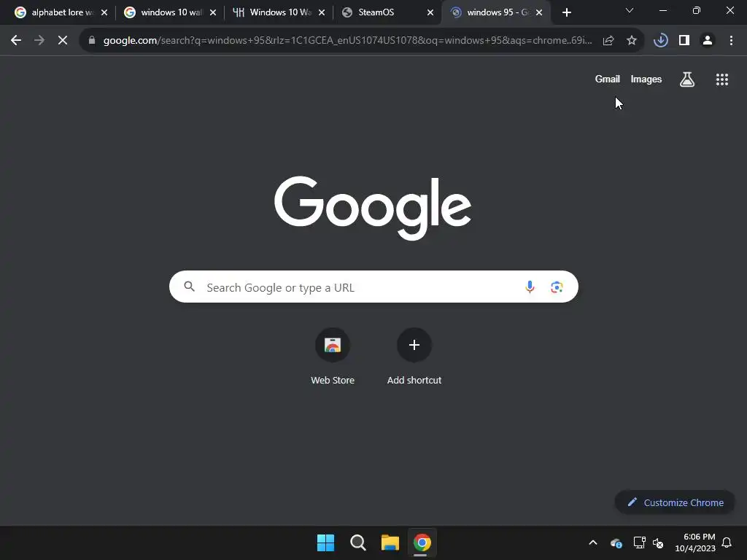Open OneDrive cloud tray icon
This screenshot has height=560, width=747.
[x=616, y=542]
